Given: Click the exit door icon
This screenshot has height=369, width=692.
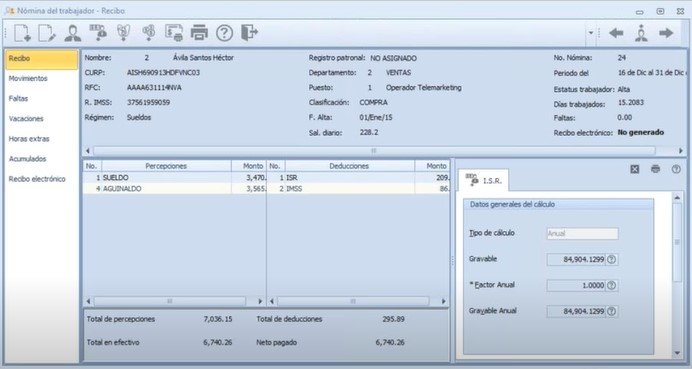Looking at the screenshot, I should pos(249,33).
